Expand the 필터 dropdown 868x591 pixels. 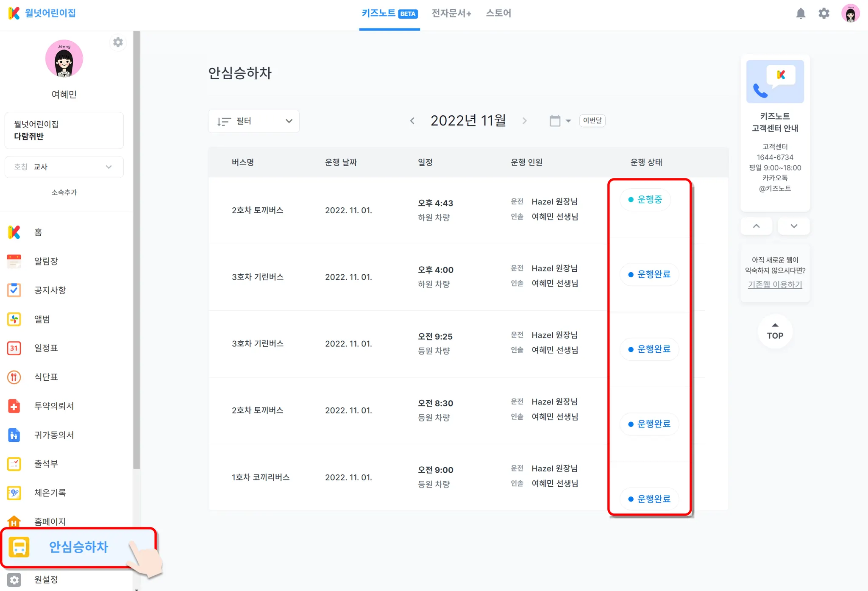point(254,121)
